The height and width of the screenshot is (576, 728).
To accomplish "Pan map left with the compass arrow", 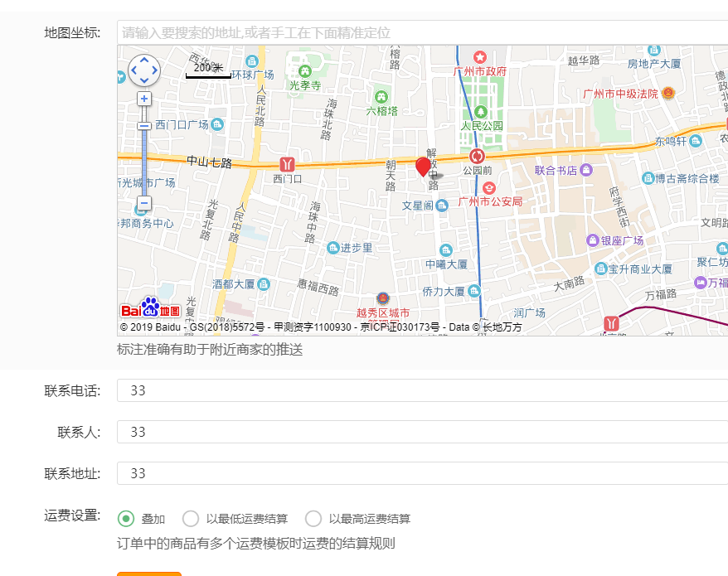I will click(x=134, y=70).
